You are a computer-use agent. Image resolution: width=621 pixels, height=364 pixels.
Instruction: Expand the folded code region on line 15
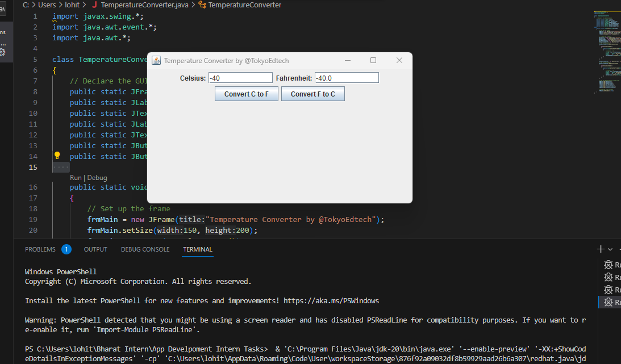60,166
